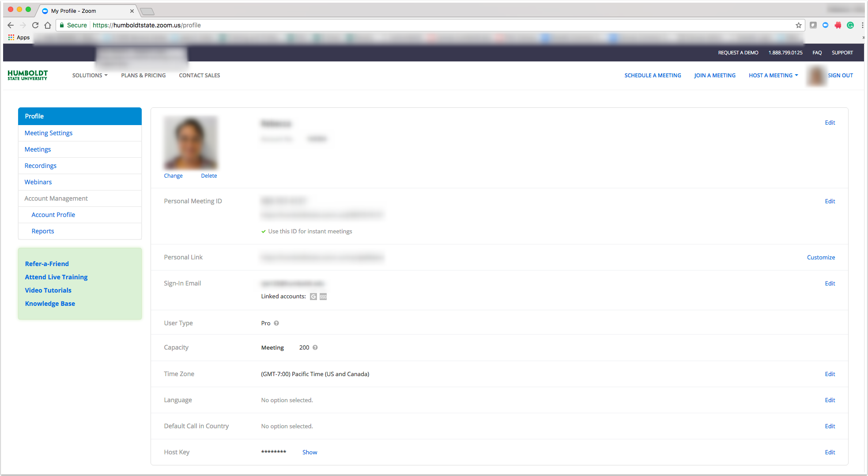The height and width of the screenshot is (476, 868).
Task: Click Account Management section header
Action: click(56, 198)
